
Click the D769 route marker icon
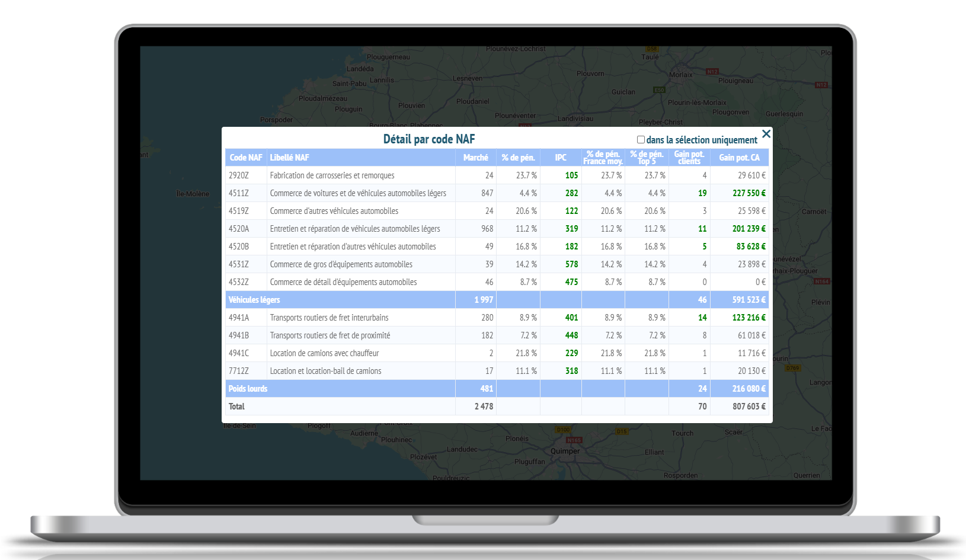point(792,367)
